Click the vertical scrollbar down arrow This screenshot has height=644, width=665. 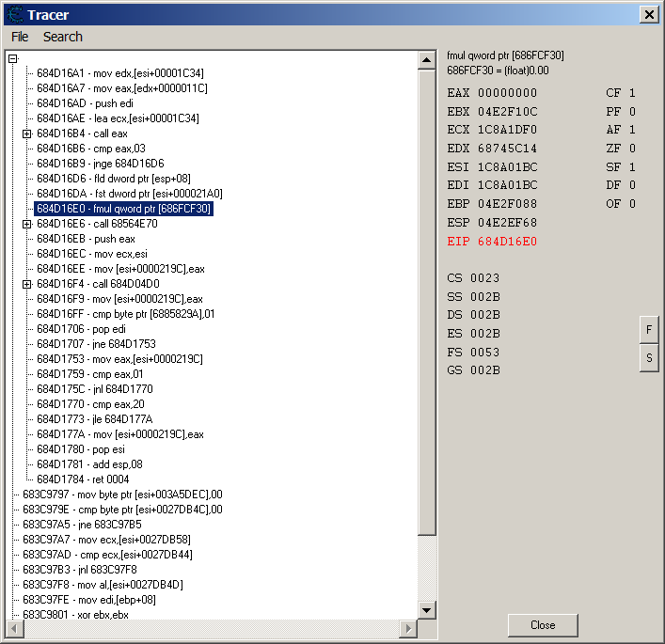tap(427, 611)
